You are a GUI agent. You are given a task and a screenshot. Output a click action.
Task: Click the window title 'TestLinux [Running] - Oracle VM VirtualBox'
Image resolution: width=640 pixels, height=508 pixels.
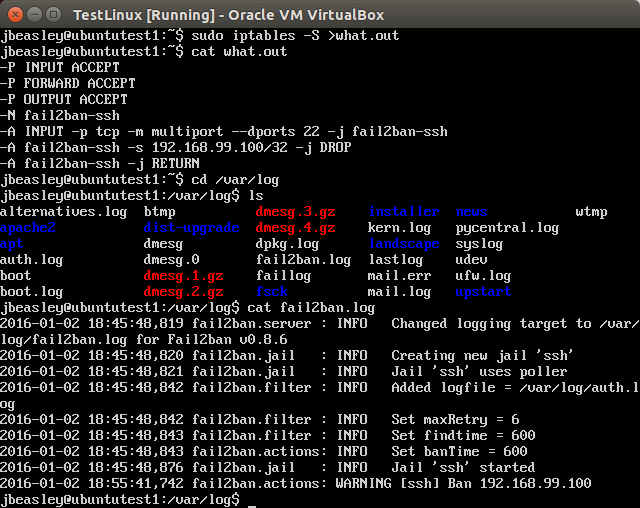pos(229,15)
